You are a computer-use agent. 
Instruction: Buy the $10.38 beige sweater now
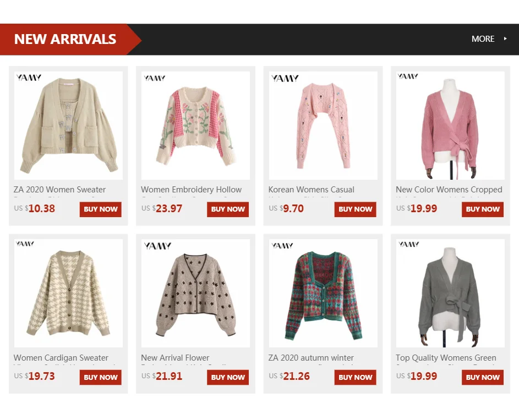(101, 209)
